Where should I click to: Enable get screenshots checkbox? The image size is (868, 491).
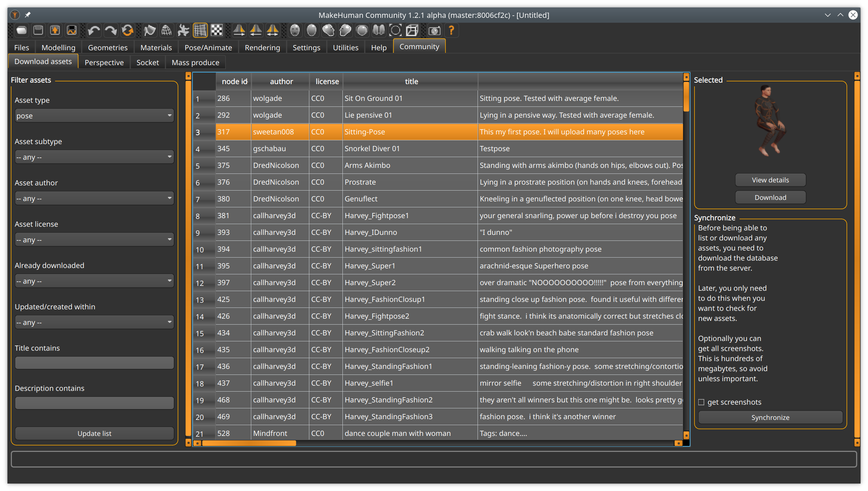(701, 402)
